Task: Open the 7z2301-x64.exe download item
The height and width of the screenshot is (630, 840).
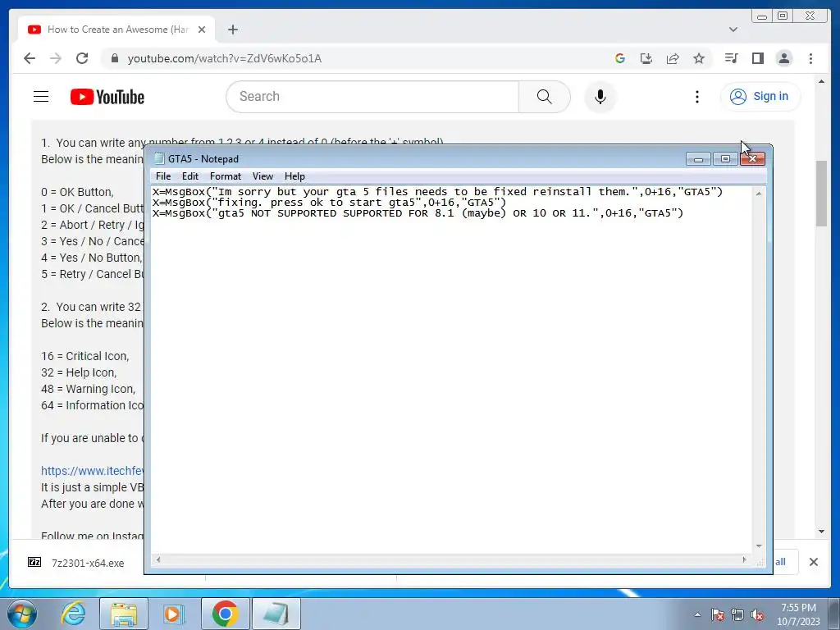Action: tap(76, 563)
